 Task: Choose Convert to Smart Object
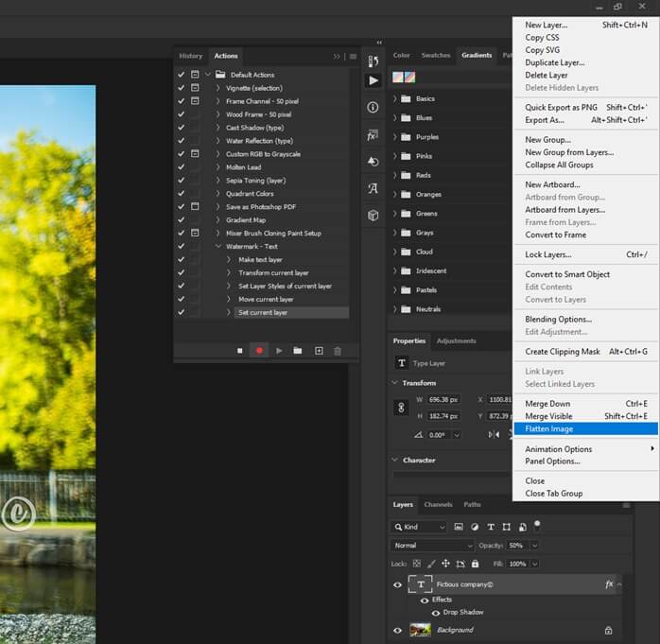pyautogui.click(x=585, y=274)
